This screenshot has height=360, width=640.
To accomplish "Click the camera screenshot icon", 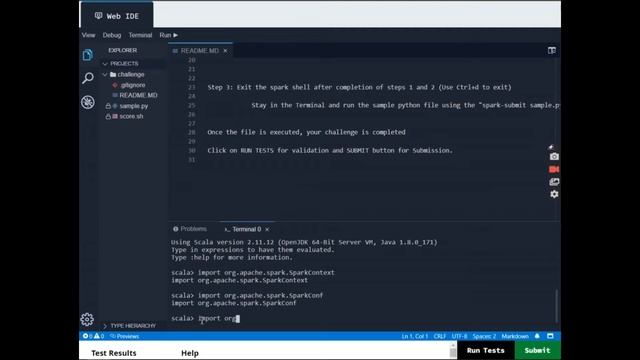I will [554, 157].
